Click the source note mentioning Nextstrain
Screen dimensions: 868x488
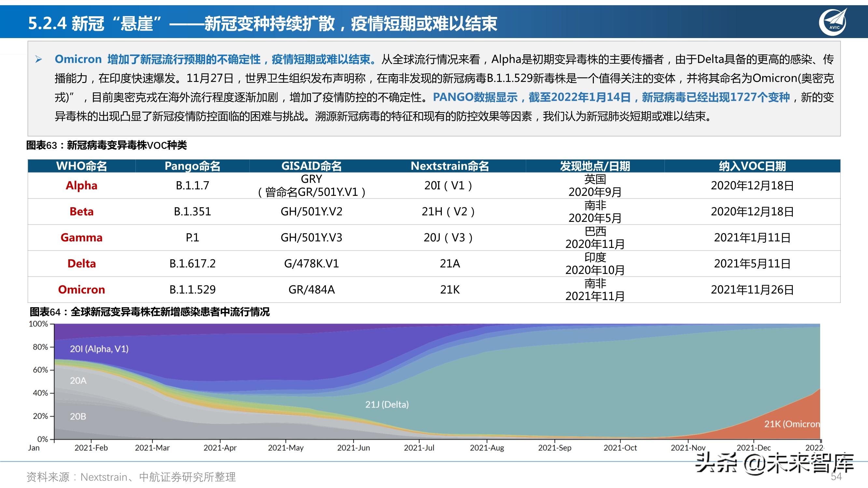[x=131, y=477]
